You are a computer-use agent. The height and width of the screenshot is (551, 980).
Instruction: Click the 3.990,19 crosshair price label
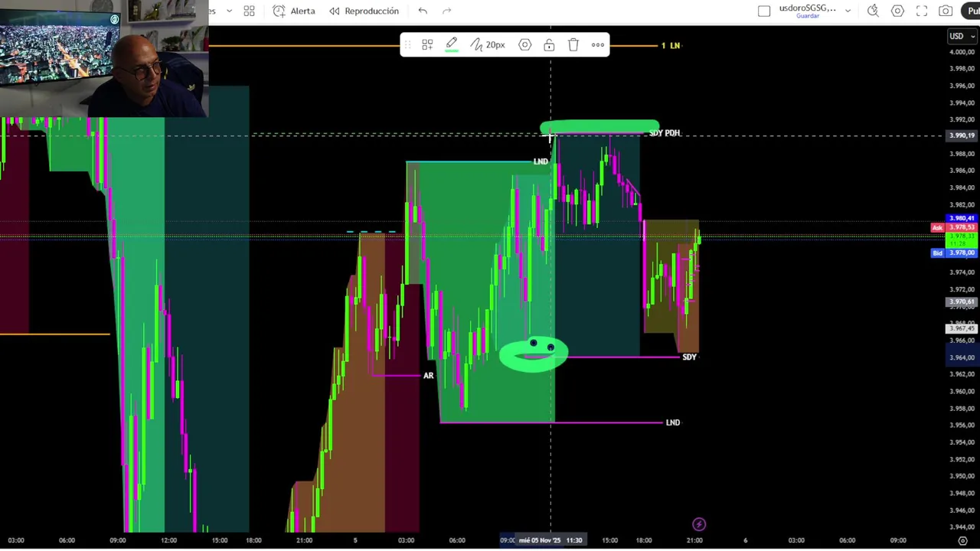pos(962,135)
